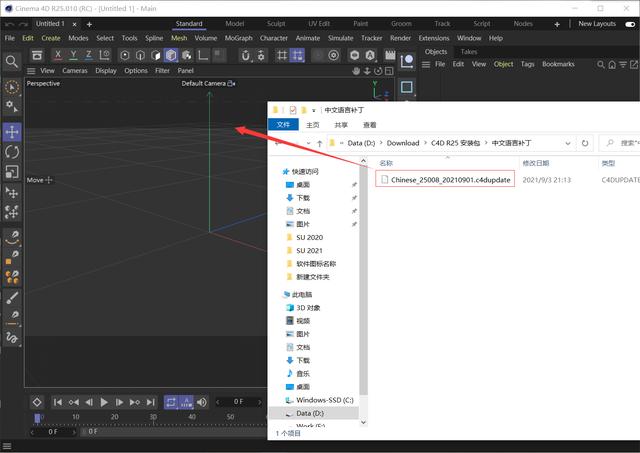Open Object Manager hamburger menu
Screen dimensions: 640x453
tap(426, 64)
